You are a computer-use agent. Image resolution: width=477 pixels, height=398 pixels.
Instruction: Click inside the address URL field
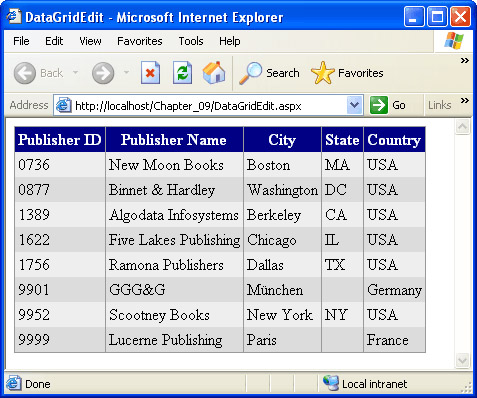210,106
